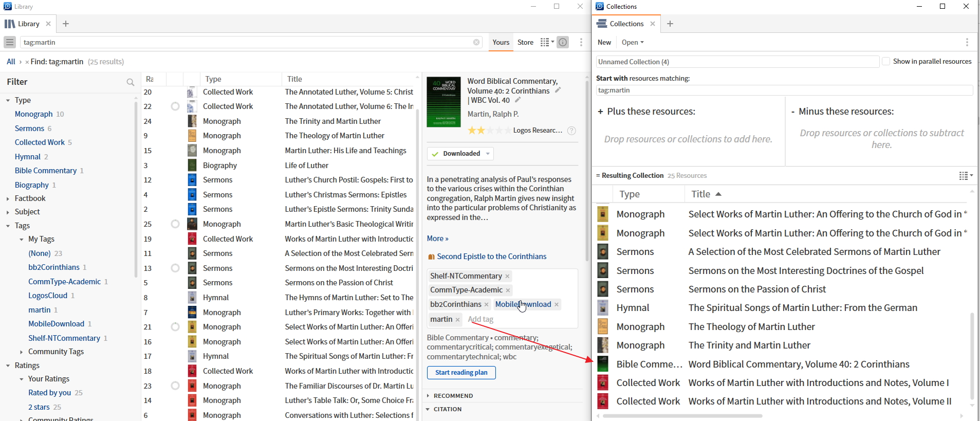Expand the Subject filter section
The image size is (980, 421).
[x=8, y=212]
